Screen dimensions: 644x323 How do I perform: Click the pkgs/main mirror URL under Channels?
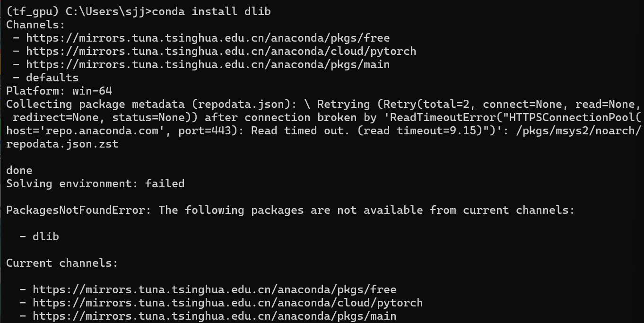point(208,64)
